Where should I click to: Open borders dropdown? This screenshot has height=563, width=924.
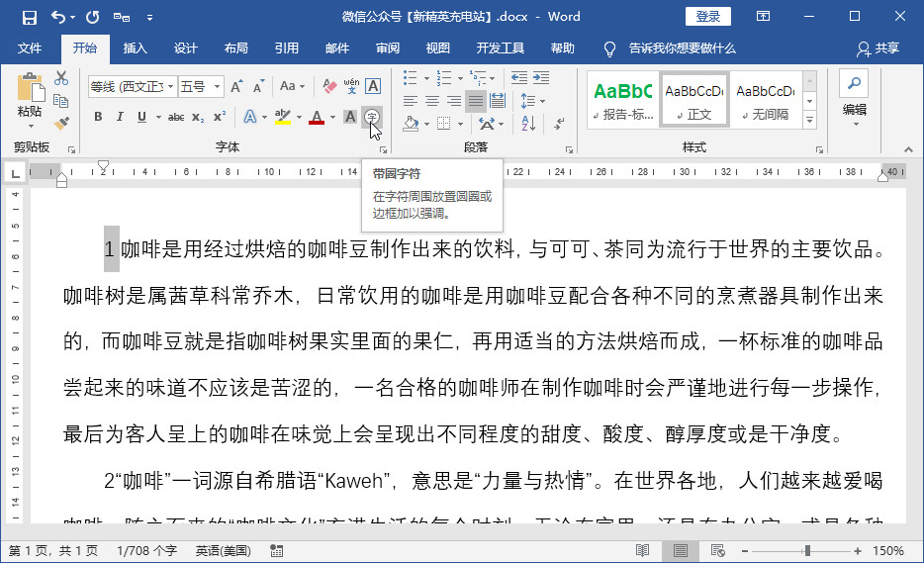click(x=460, y=124)
